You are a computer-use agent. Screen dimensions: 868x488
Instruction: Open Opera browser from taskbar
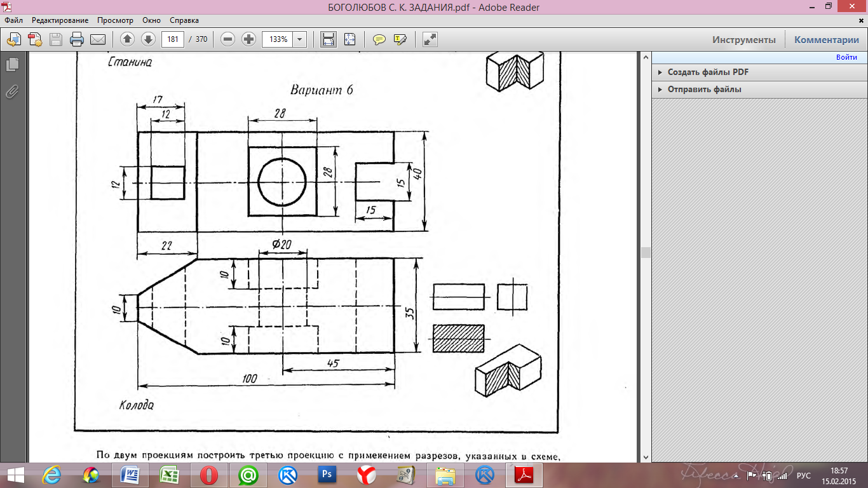tap(209, 475)
